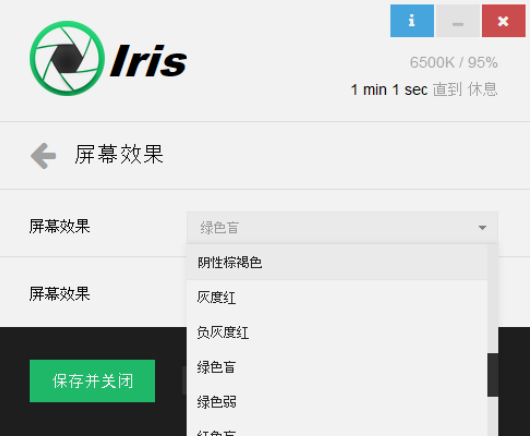This screenshot has height=436, width=530.
Task: Minimize the Iris window
Action: pos(458,21)
